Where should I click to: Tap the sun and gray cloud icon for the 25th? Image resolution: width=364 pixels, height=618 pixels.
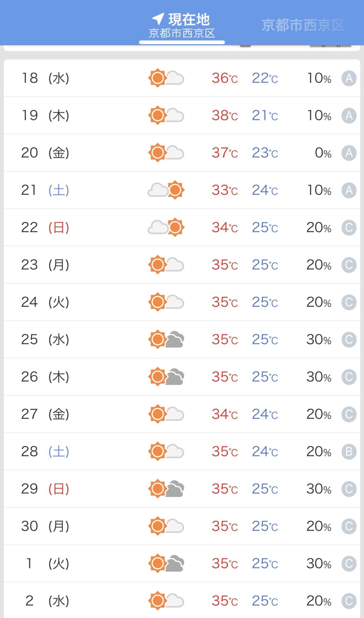pyautogui.click(x=166, y=339)
